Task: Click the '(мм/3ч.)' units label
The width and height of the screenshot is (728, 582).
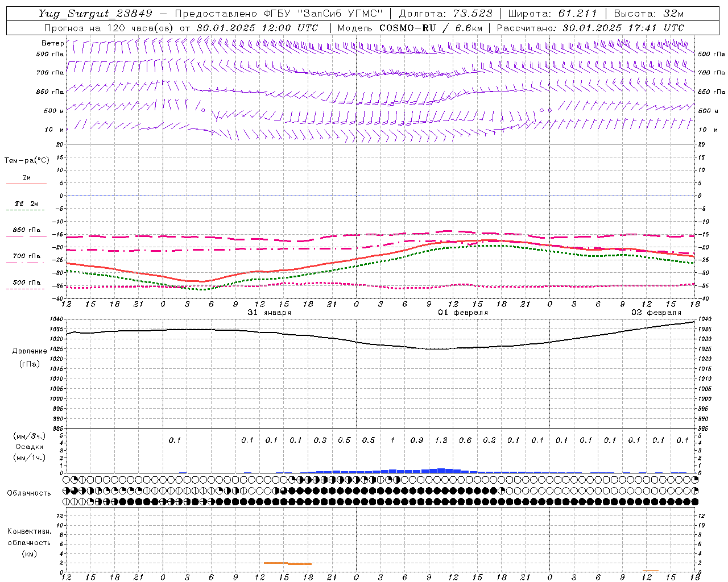Action: pyautogui.click(x=30, y=436)
